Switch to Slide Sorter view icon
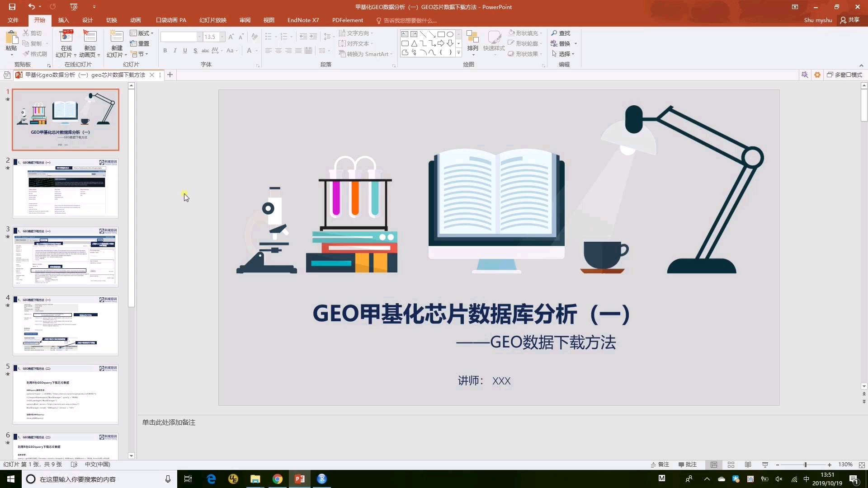 tap(731, 465)
